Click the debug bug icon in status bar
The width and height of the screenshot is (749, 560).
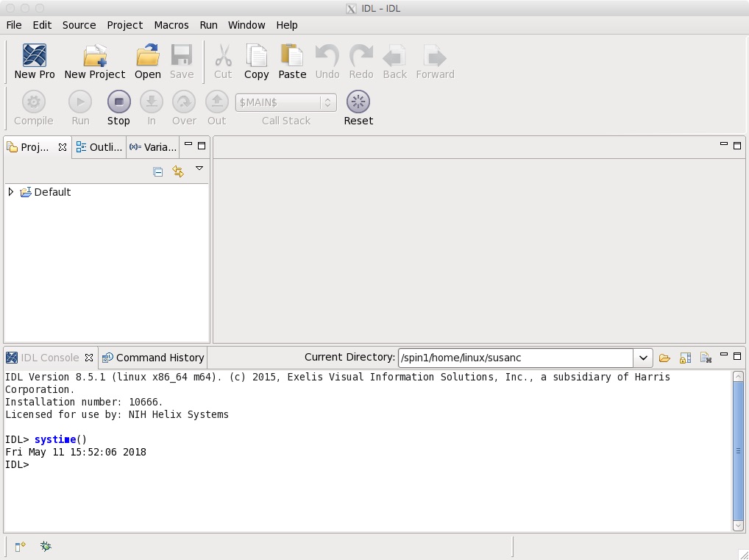pyautogui.click(x=46, y=546)
